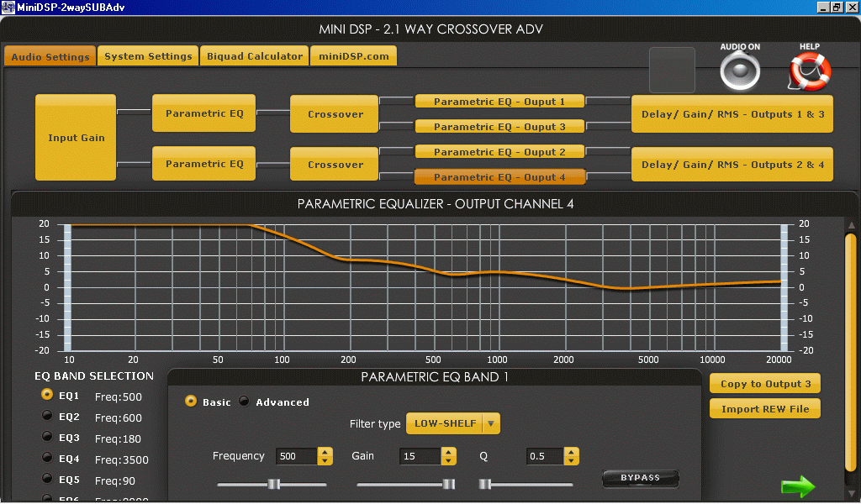The image size is (861, 504).
Task: Open Delay/Gain/RMS - Outputs 2 & 4
Action: click(x=732, y=164)
